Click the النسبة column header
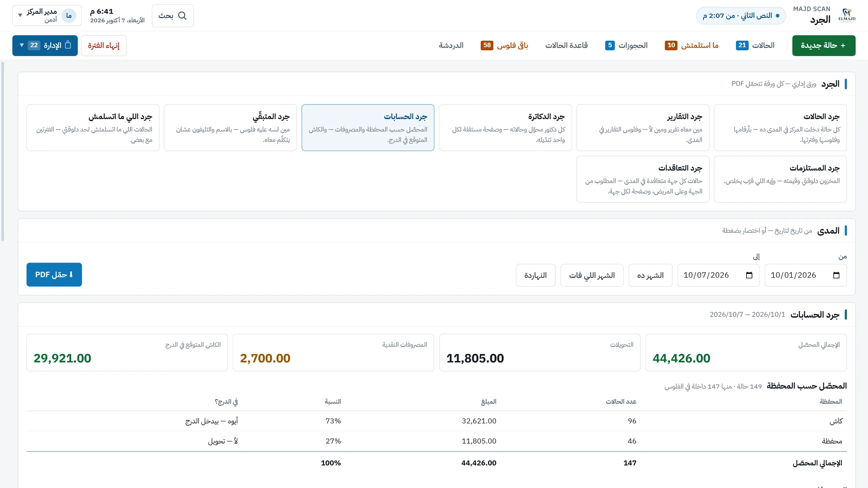 (333, 402)
